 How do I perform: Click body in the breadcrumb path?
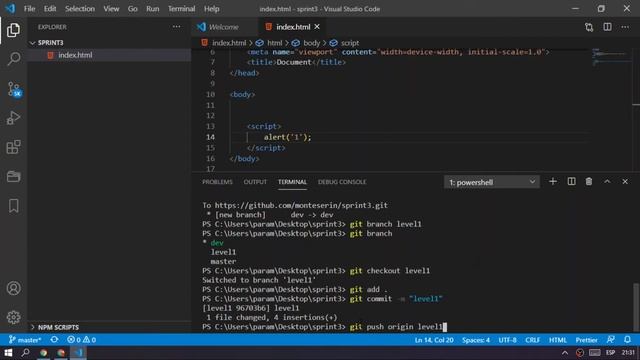pos(311,43)
